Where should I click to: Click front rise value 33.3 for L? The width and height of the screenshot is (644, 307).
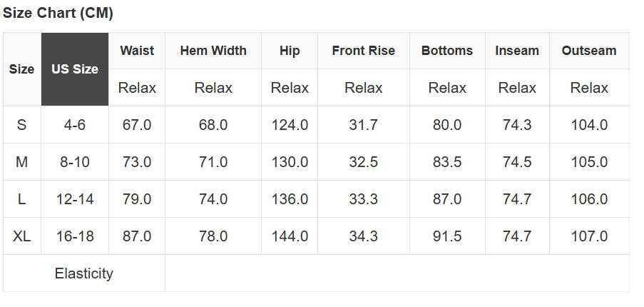click(363, 199)
